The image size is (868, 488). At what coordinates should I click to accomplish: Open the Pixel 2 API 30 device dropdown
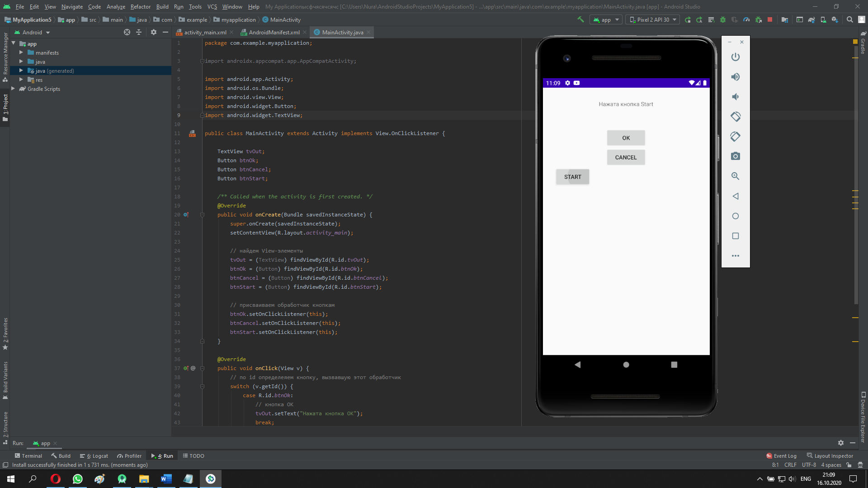[652, 19]
